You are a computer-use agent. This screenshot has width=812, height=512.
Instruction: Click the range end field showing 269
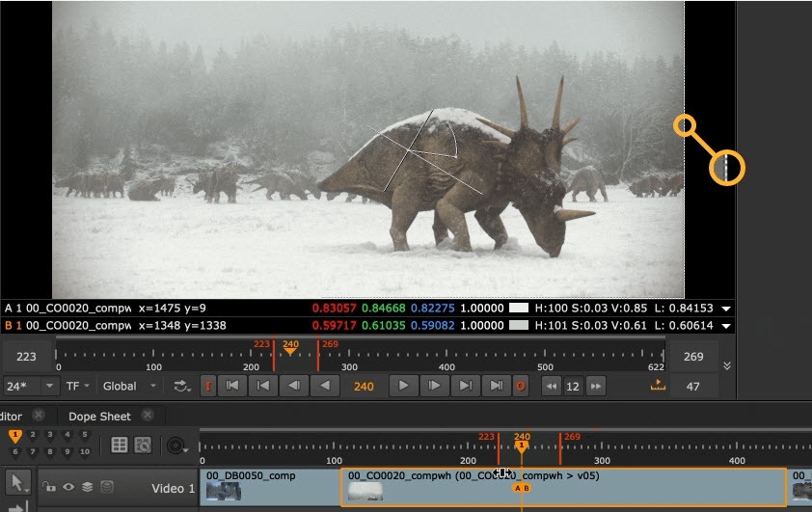[x=693, y=357]
